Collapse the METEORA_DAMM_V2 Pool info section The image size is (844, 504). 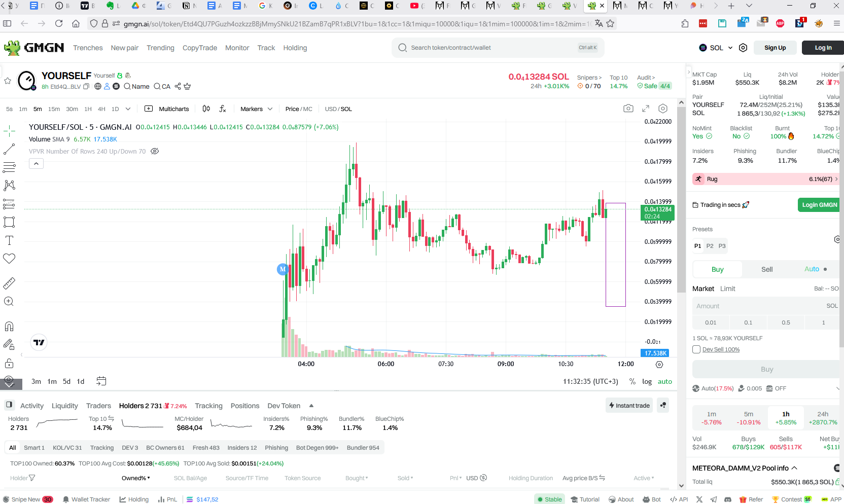tap(794, 468)
